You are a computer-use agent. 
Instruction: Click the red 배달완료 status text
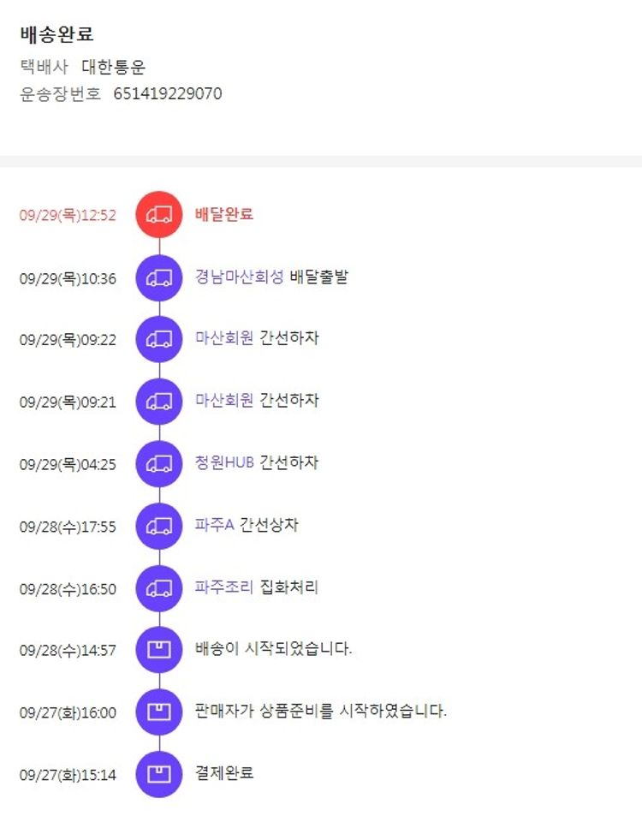(224, 214)
